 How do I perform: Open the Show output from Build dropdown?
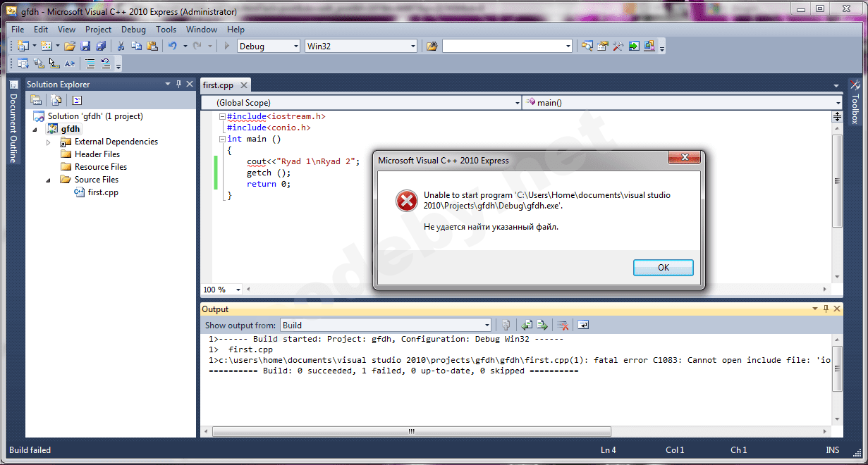487,325
